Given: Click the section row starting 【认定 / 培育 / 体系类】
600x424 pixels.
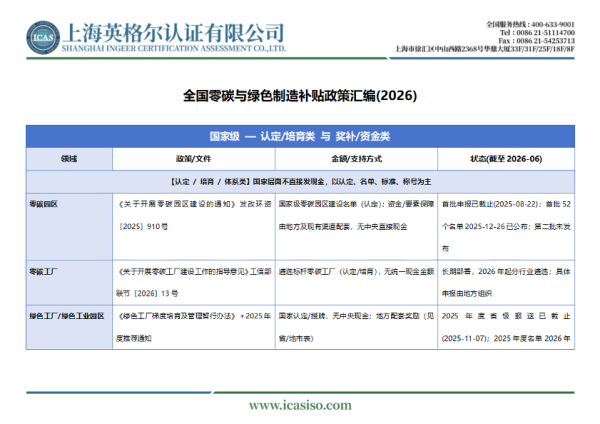Looking at the screenshot, I should click(300, 182).
